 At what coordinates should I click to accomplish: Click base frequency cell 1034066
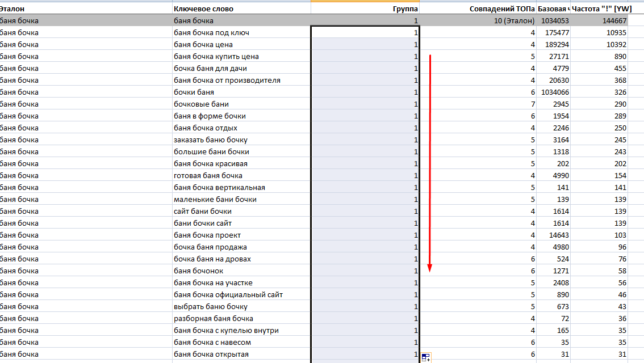pyautogui.click(x=553, y=92)
